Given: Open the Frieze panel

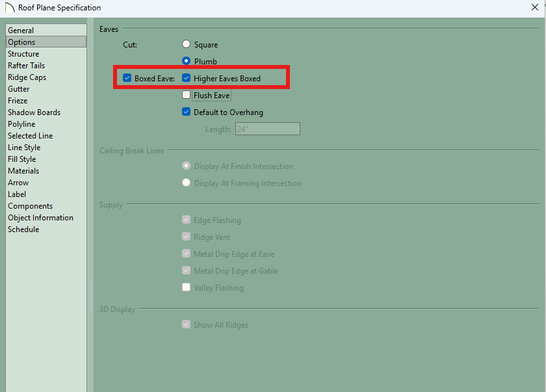Looking at the screenshot, I should 18,101.
